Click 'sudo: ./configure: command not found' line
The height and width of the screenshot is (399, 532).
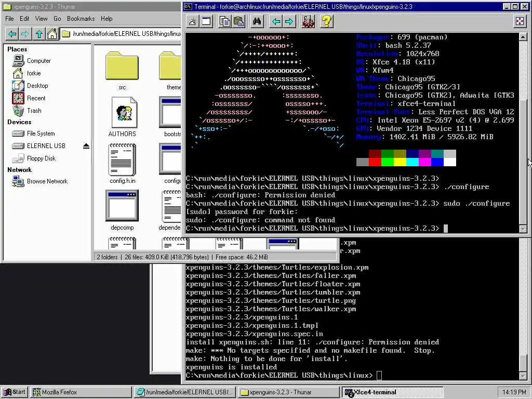(x=260, y=220)
